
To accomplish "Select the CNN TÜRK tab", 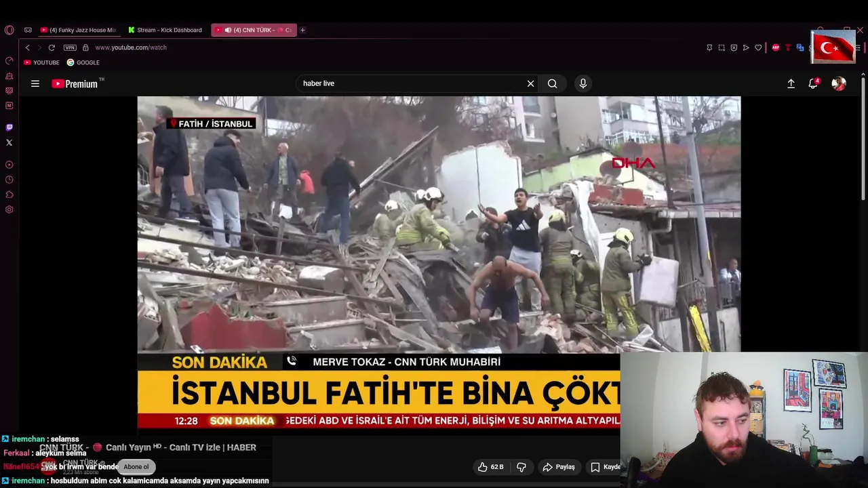I will coord(254,30).
